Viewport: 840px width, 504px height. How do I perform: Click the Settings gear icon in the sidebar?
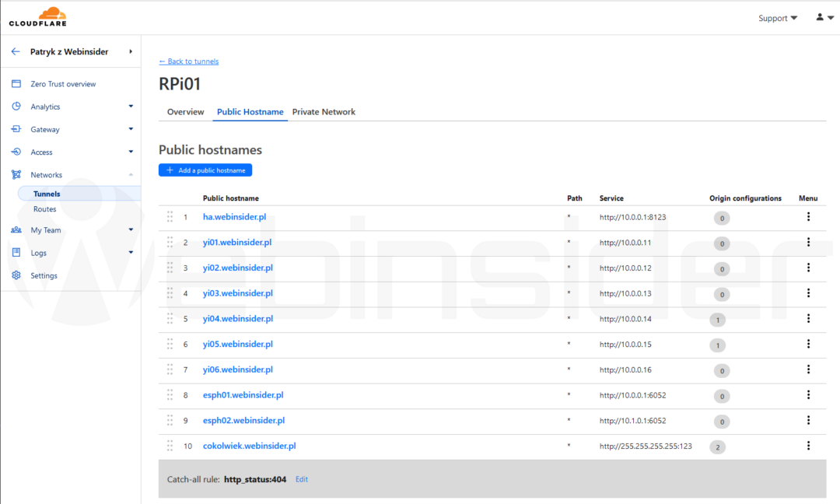coord(16,275)
